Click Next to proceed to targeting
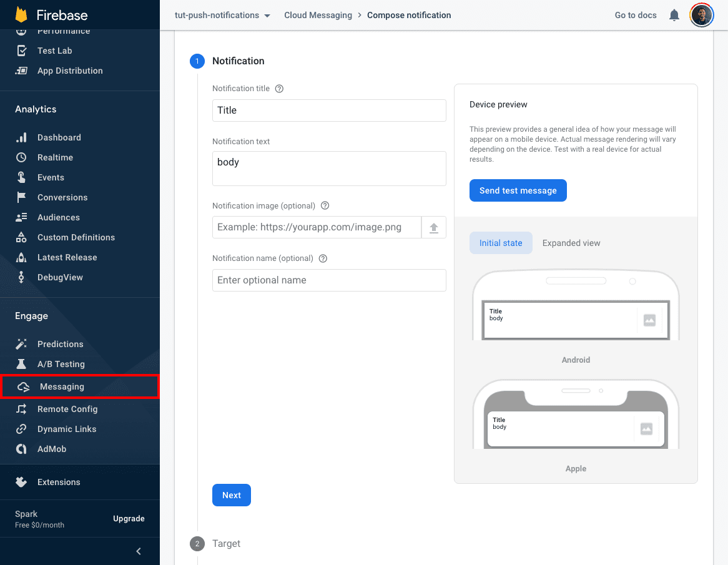The width and height of the screenshot is (728, 565). 232,495
